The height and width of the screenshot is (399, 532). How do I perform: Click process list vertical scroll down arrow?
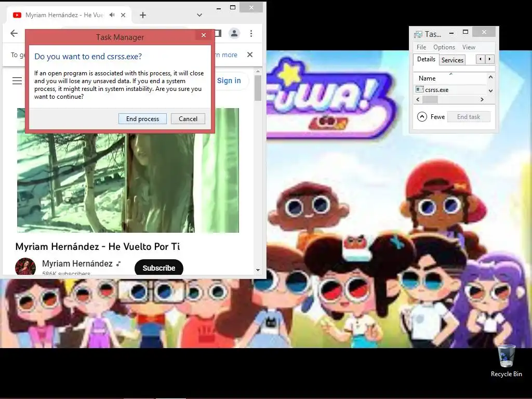(x=490, y=90)
